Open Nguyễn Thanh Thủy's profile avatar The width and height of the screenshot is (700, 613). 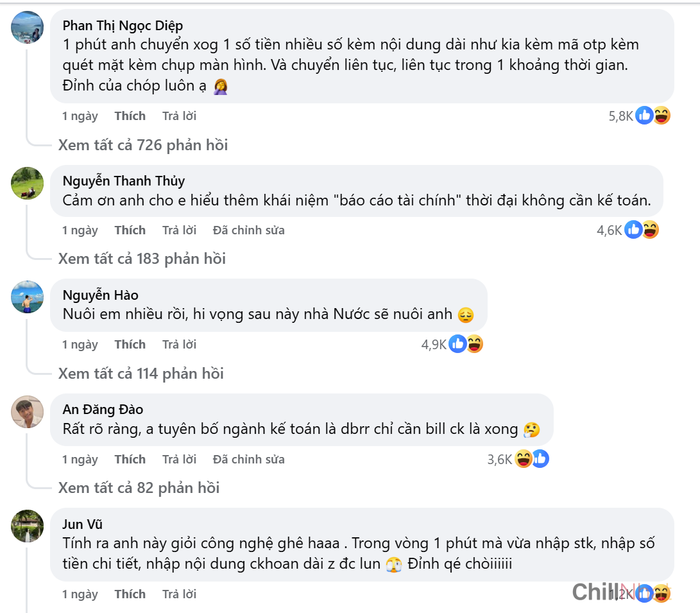pos(27,182)
